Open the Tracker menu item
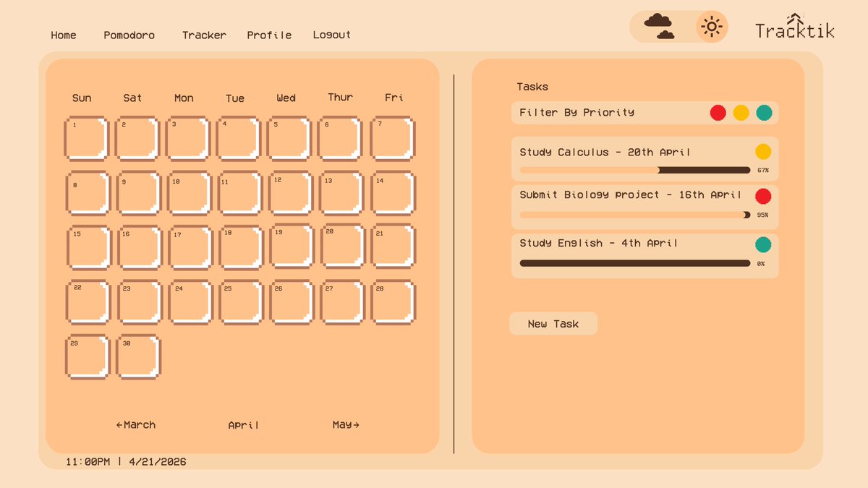 (x=204, y=35)
